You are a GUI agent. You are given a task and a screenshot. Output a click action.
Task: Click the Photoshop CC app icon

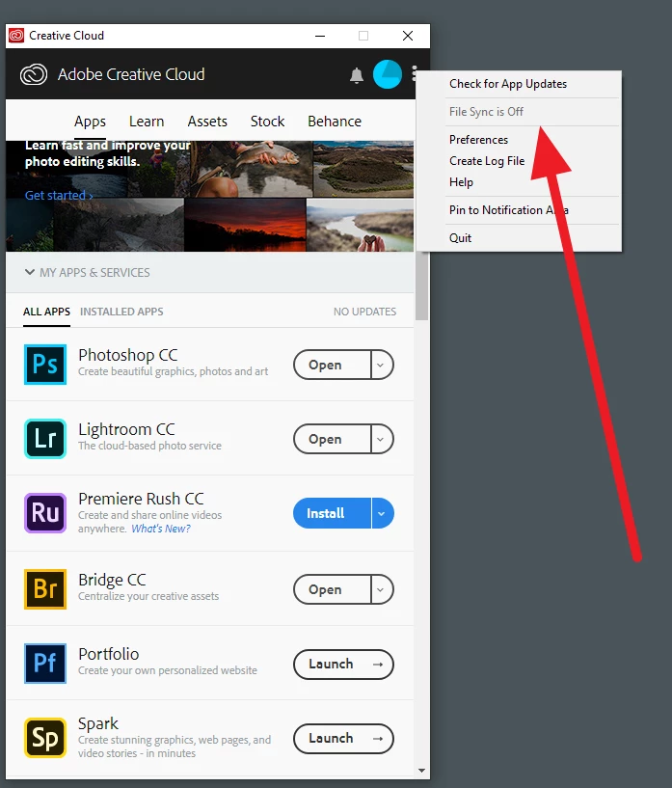point(45,365)
